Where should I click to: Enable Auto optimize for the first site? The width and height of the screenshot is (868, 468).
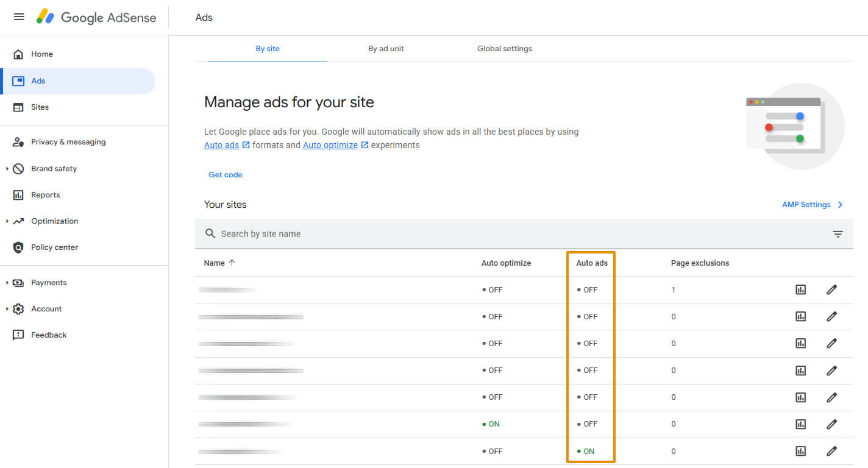[x=491, y=289]
